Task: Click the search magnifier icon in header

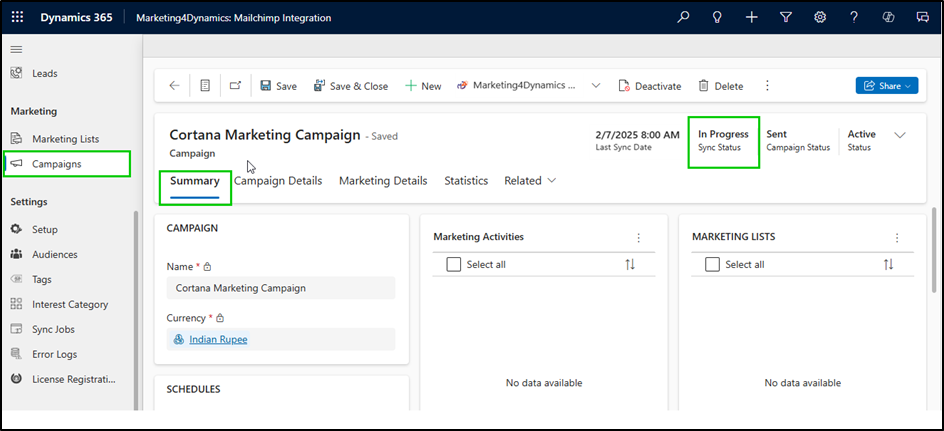Action: pyautogui.click(x=684, y=18)
